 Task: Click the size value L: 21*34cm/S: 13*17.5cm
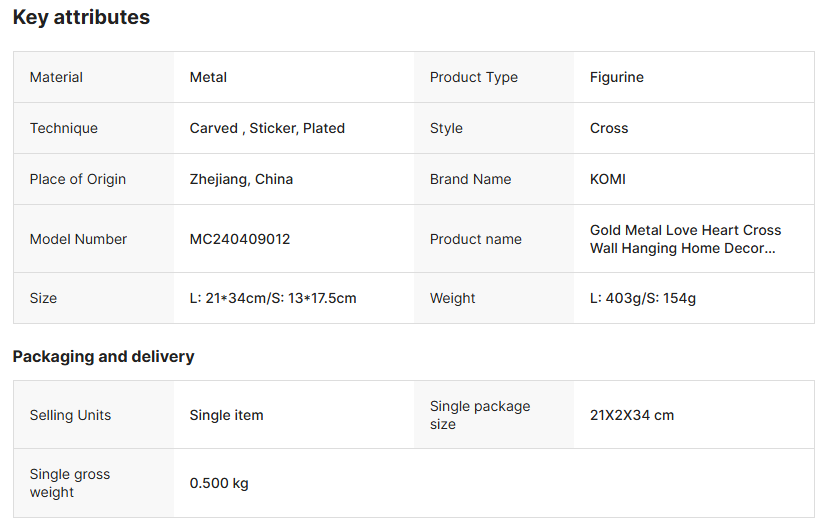pos(273,298)
